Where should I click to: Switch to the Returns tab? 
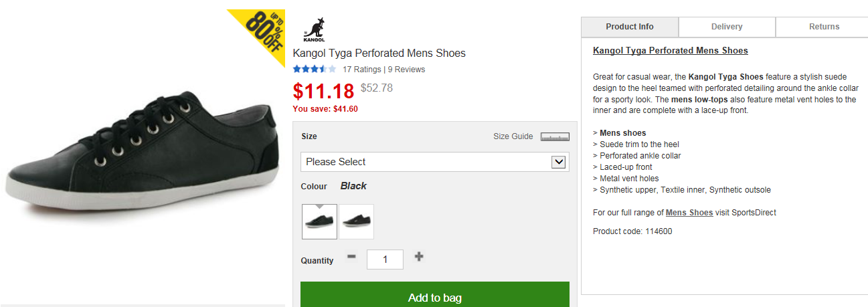coord(824,27)
